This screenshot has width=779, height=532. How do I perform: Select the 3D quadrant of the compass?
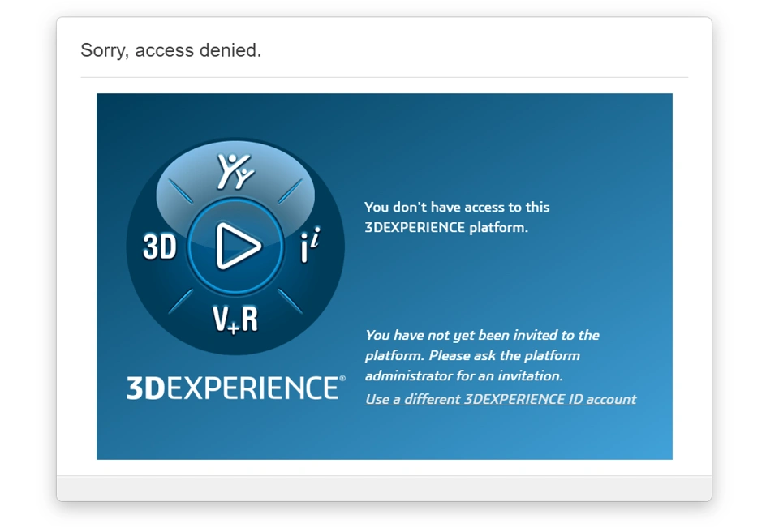point(160,247)
